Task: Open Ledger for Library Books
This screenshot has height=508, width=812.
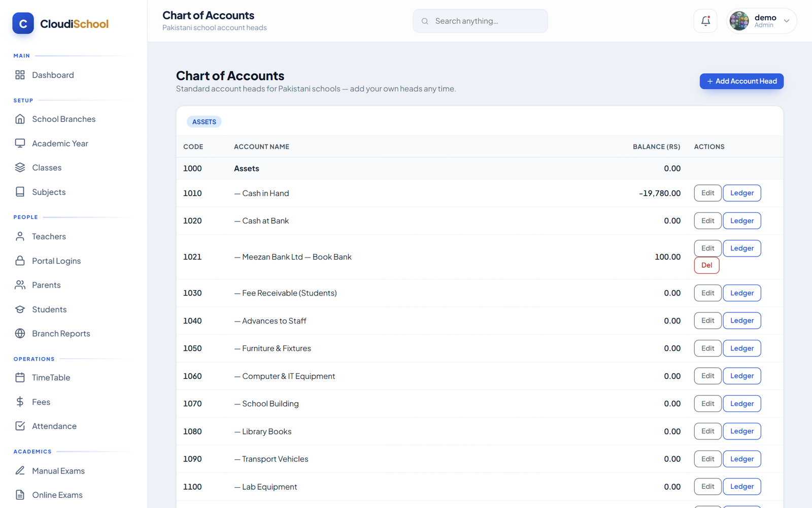Action: coord(742,431)
